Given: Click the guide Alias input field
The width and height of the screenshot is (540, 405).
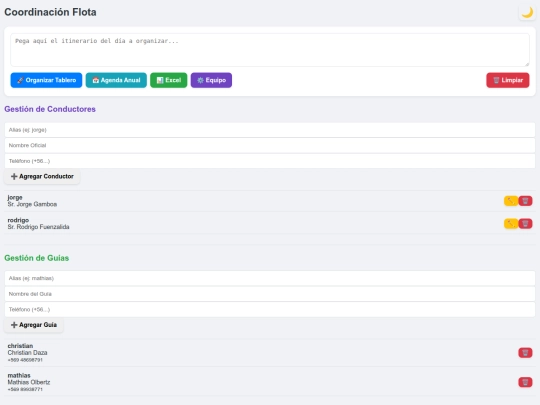Looking at the screenshot, I should coord(270,278).
